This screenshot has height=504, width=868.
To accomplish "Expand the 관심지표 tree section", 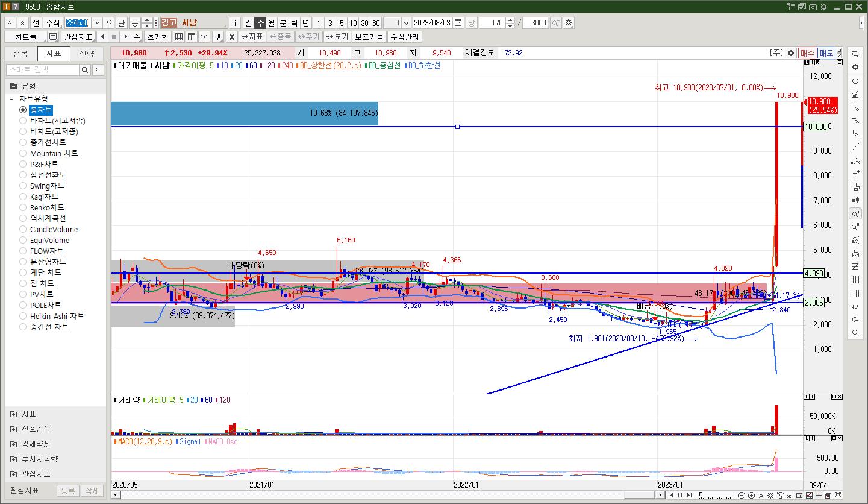I will coord(13,474).
